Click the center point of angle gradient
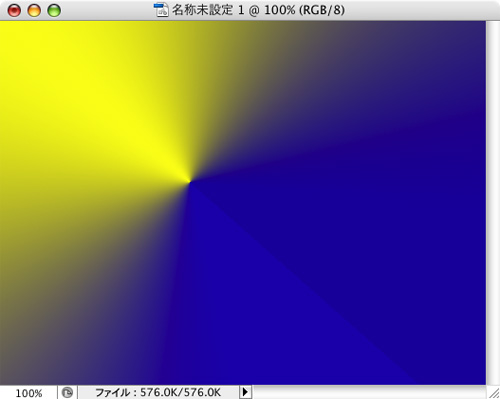The image size is (500, 399). [x=190, y=182]
